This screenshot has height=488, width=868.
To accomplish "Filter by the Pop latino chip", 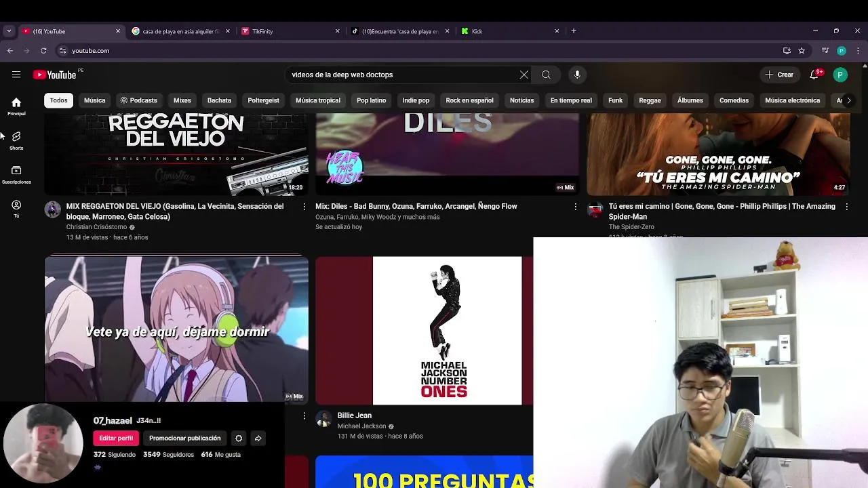I will tap(372, 100).
